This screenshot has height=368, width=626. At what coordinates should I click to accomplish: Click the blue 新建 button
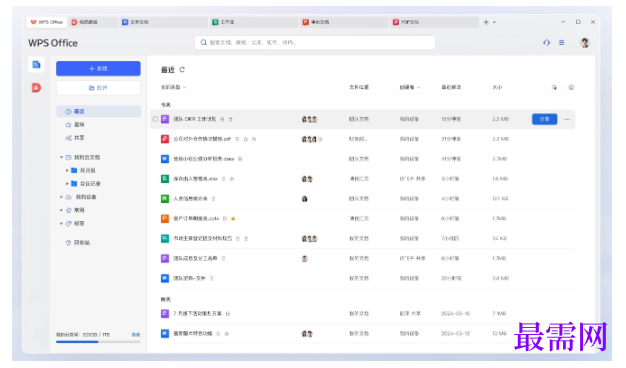click(98, 69)
